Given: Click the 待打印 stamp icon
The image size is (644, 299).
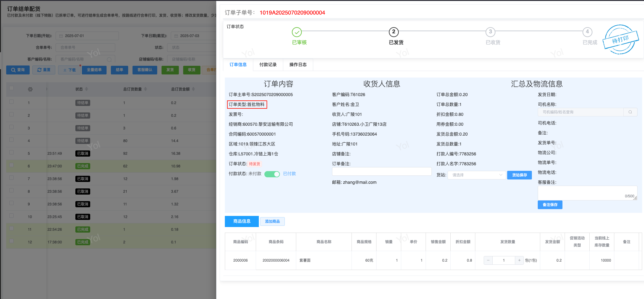Looking at the screenshot, I should pos(621,40).
